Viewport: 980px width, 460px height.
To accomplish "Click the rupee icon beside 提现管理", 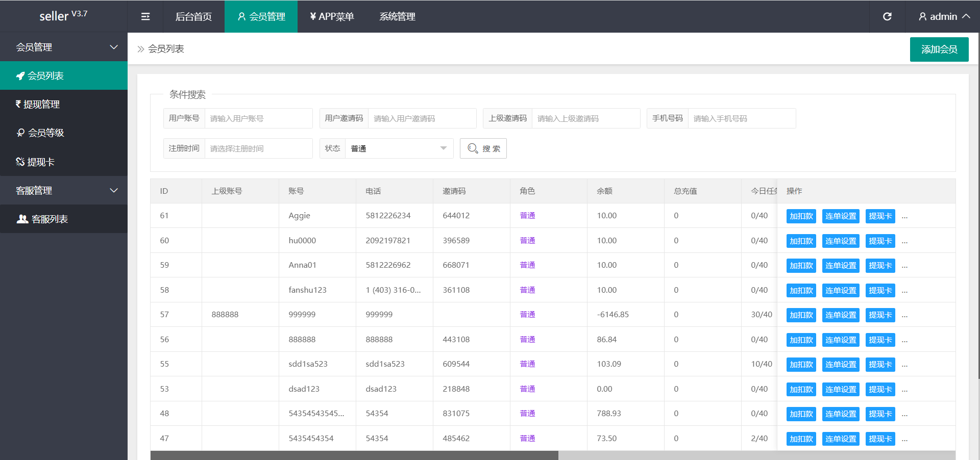I will point(18,104).
